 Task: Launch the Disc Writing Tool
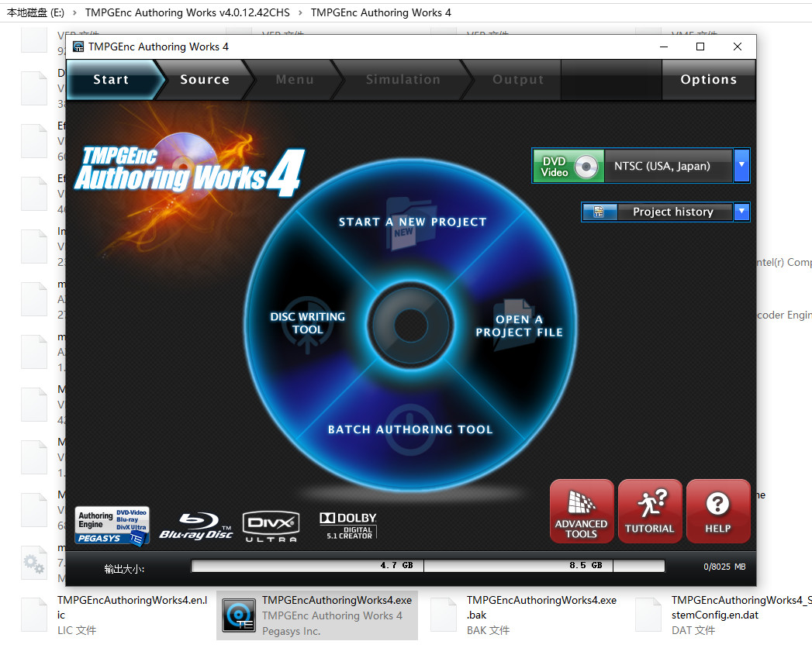308,323
